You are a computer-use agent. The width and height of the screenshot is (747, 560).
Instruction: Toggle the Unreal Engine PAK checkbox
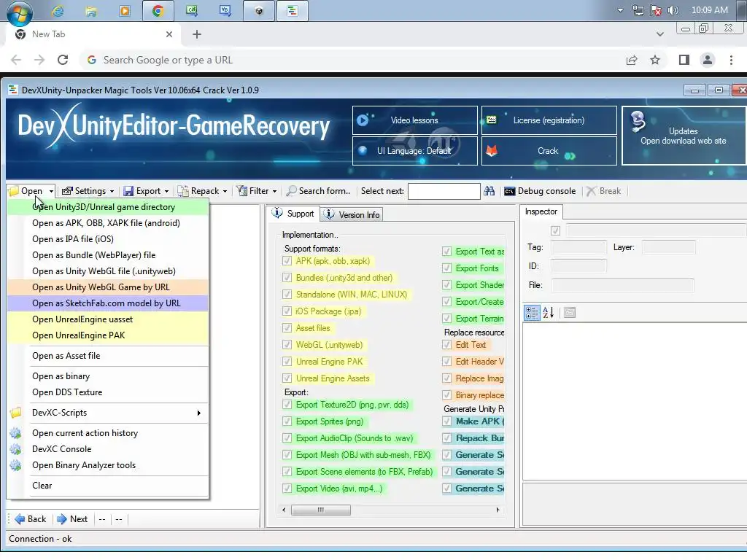pyautogui.click(x=287, y=362)
